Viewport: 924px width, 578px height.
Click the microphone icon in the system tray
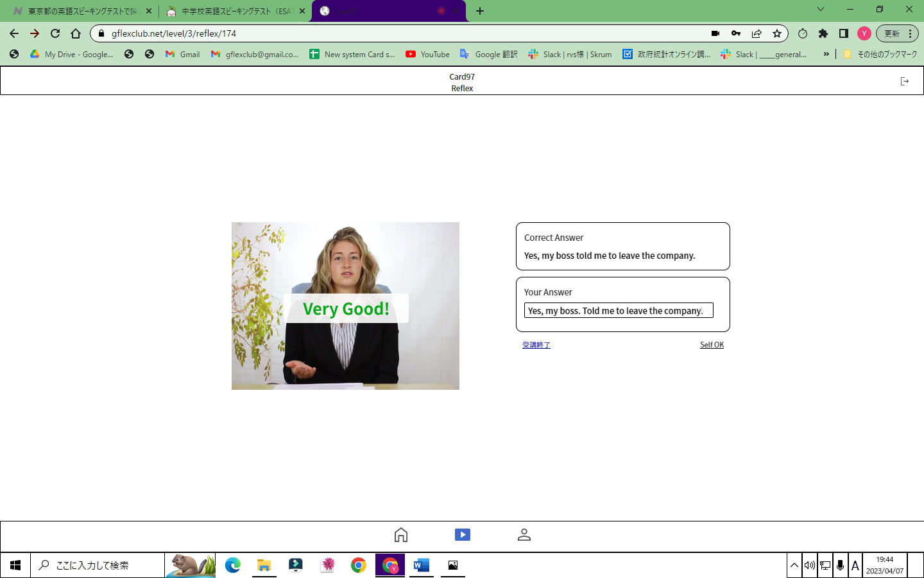point(840,565)
